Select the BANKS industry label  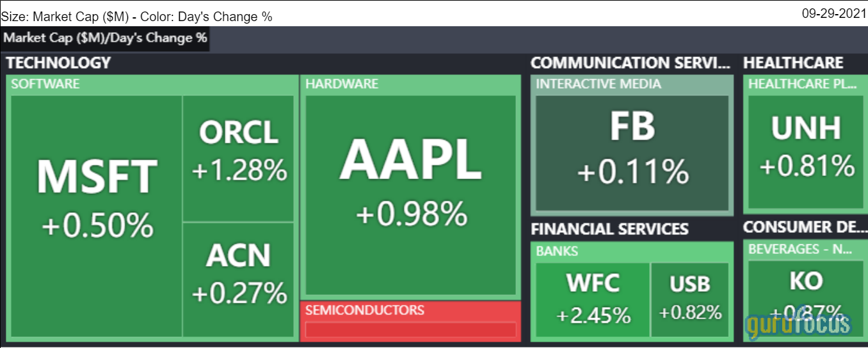pos(557,251)
